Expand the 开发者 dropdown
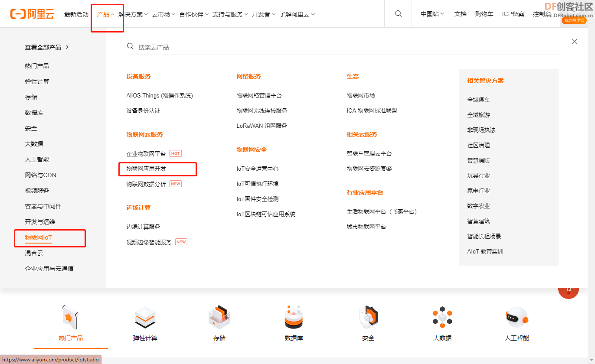 click(264, 14)
